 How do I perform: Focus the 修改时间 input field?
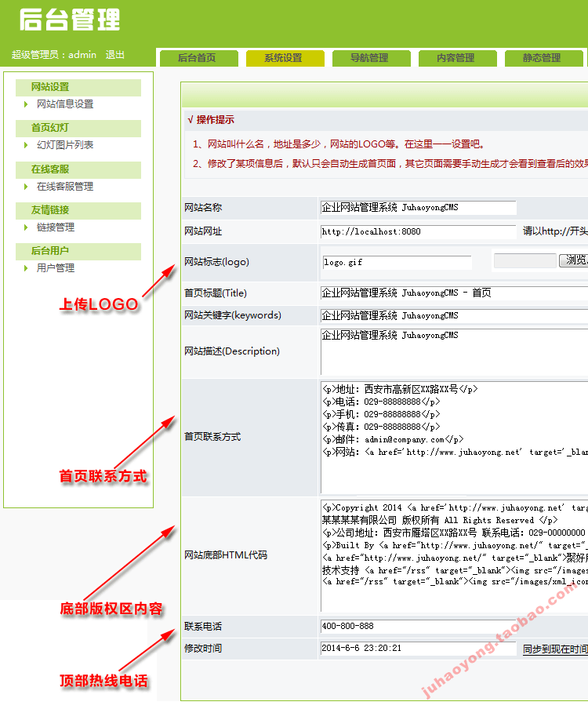418,649
